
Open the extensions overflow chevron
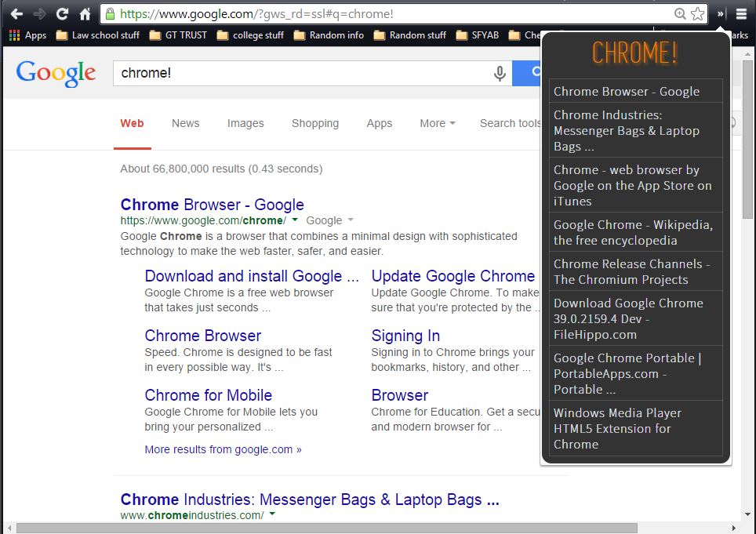[720, 14]
